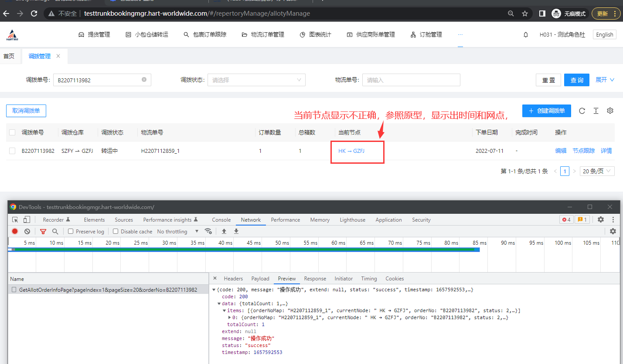Clear the DevTools network log
Image resolution: width=623 pixels, height=364 pixels.
27,232
